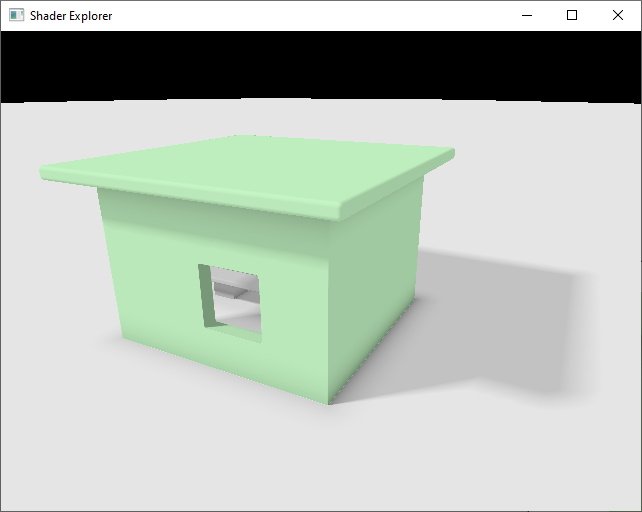Click the Shader Explorer app icon in title bar
The image size is (642, 512).
tap(16, 15)
